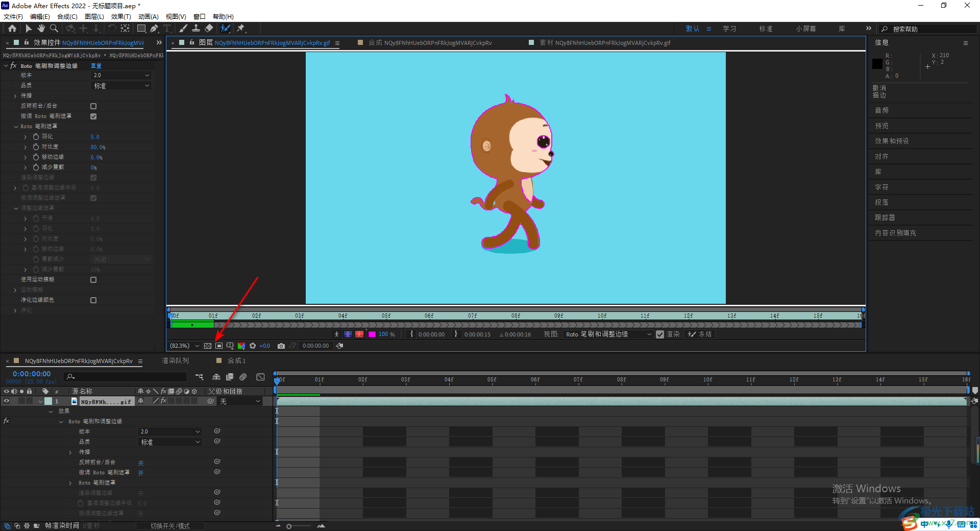The width and height of the screenshot is (980, 531).
Task: Click 切换开关/模式 button
Action: point(170,526)
